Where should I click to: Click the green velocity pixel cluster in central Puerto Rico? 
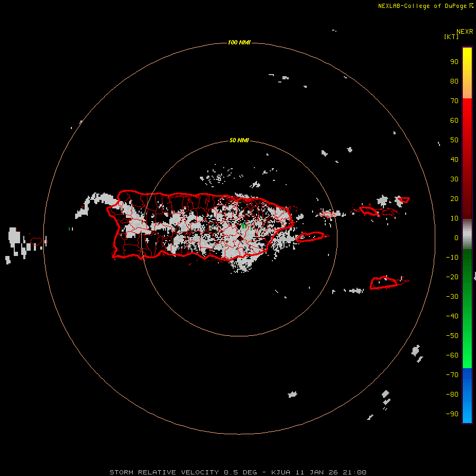click(x=243, y=225)
